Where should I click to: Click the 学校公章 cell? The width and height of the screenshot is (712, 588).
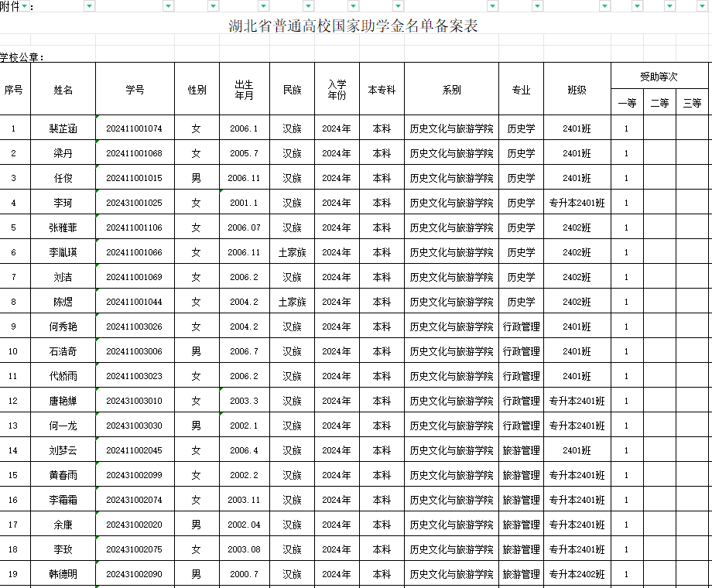point(23,57)
